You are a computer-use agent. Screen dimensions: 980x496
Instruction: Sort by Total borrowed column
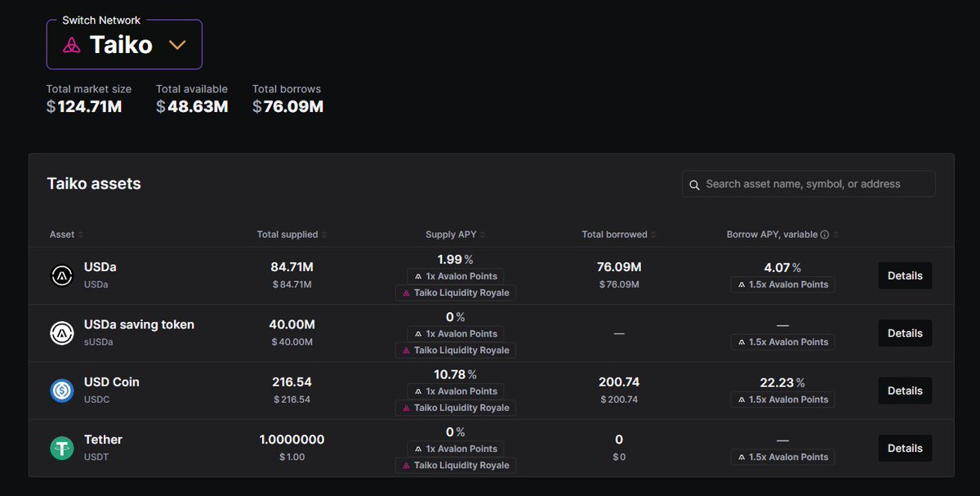[618, 235]
